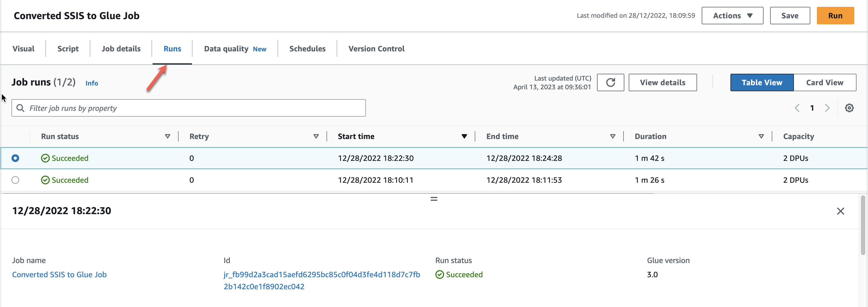
Task: Open the Schedules tab
Action: click(307, 49)
